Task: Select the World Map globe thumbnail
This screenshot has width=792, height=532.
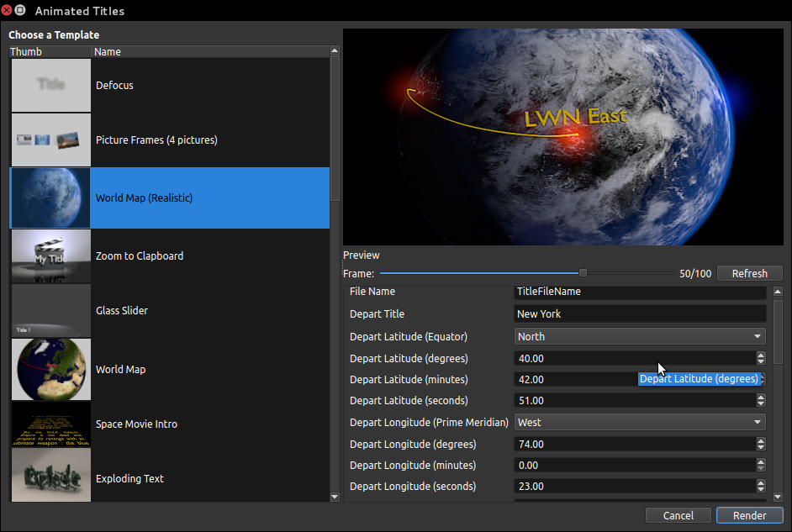Action: click(x=50, y=369)
